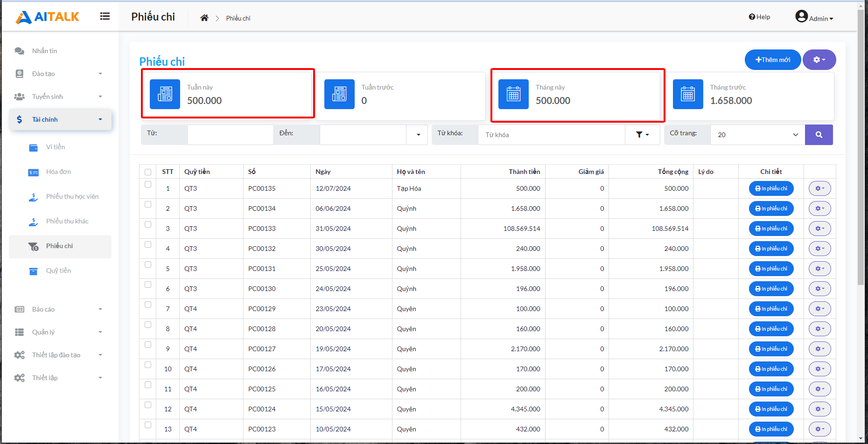This screenshot has width=868, height=444.
Task: Open gear actions for row PC00125
Action: coord(820,389)
